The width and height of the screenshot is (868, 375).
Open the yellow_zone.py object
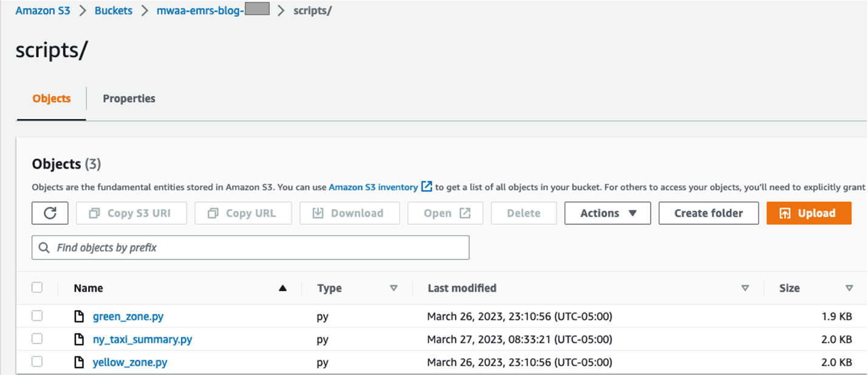pos(130,362)
